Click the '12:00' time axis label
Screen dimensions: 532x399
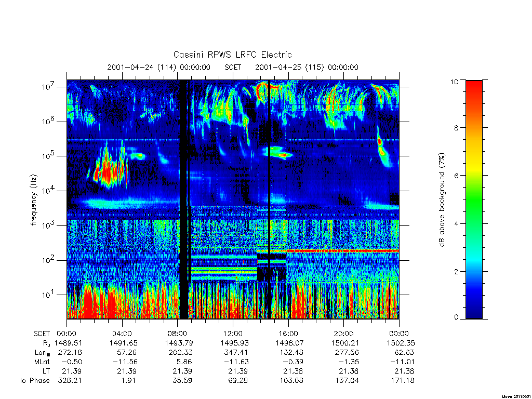233,334
